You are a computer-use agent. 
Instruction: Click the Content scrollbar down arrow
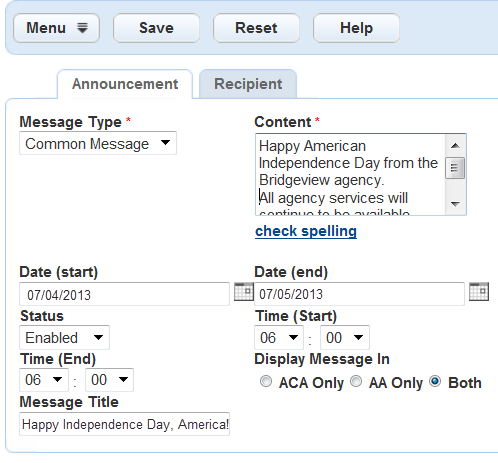(x=455, y=204)
